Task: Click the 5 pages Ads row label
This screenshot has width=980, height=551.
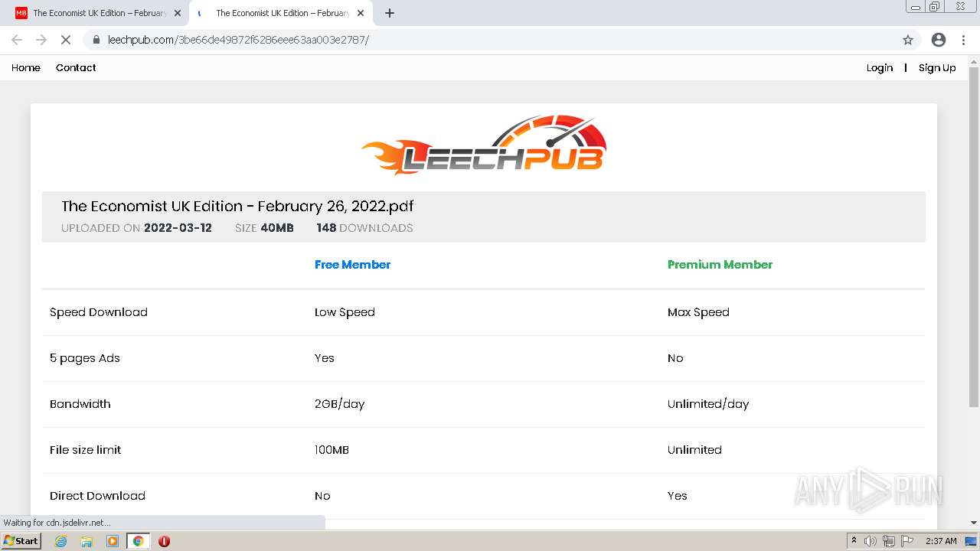Action: pos(85,357)
